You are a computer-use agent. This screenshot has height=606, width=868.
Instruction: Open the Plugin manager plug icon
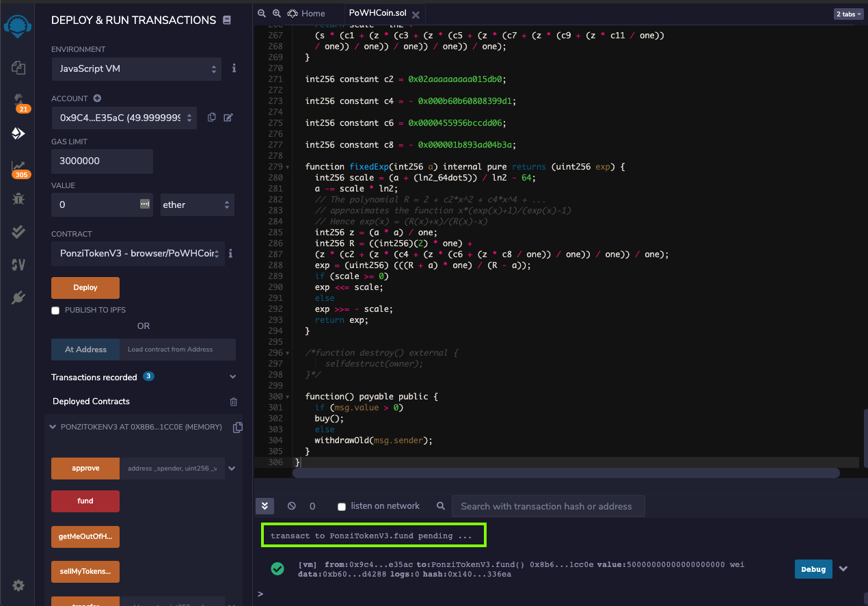pos(18,298)
